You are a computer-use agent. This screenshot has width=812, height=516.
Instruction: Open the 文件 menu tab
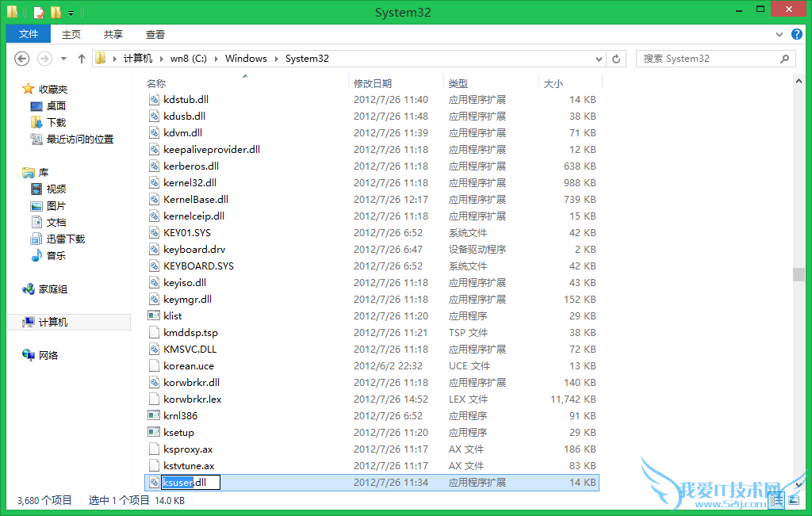[x=29, y=34]
